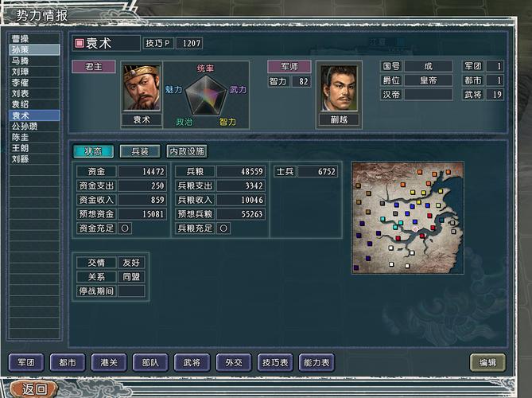This screenshot has width=532, height=398.
Task: Switch to the 状态 tab
Action: point(93,151)
